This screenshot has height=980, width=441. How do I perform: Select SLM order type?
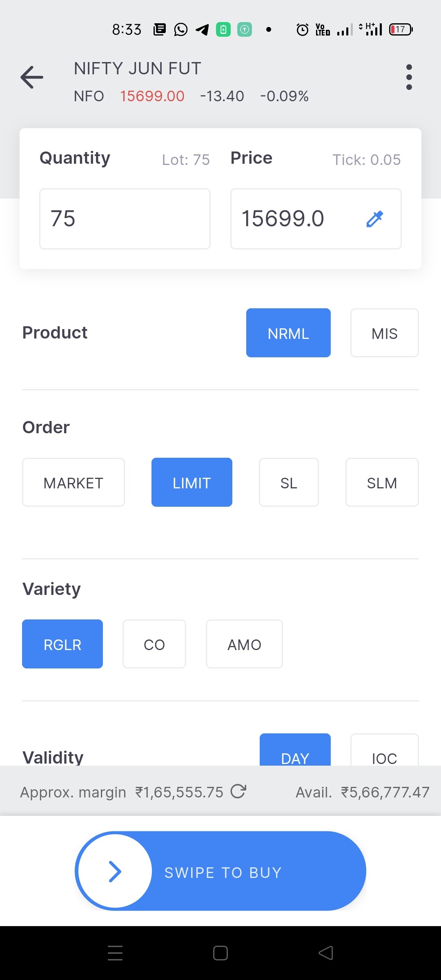[382, 482]
